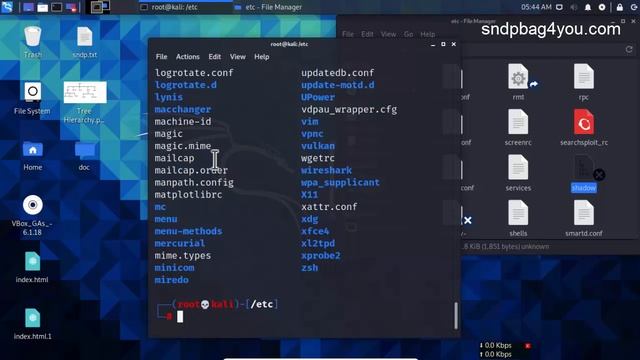Click reload button in File Manager
The width and height of the screenshot is (640, 360).
[629, 49]
